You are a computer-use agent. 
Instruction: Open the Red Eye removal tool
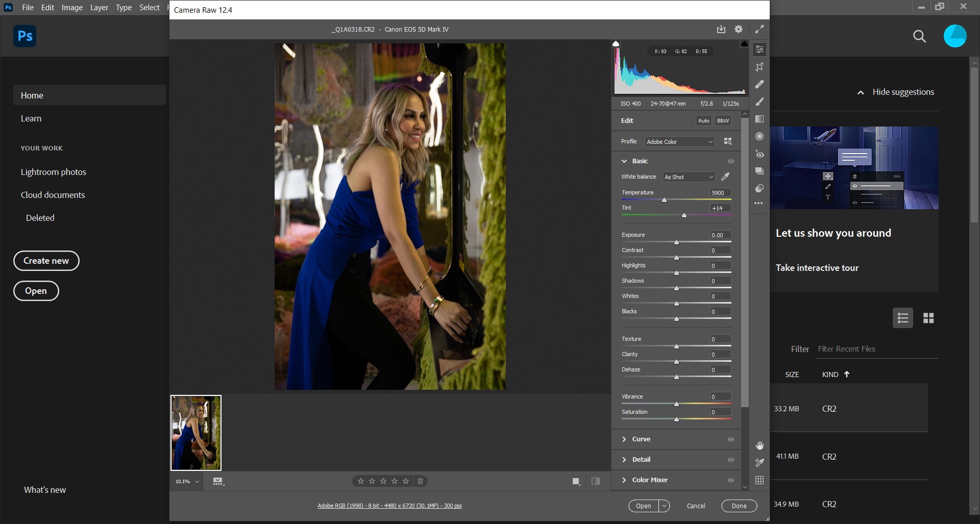tap(759, 154)
